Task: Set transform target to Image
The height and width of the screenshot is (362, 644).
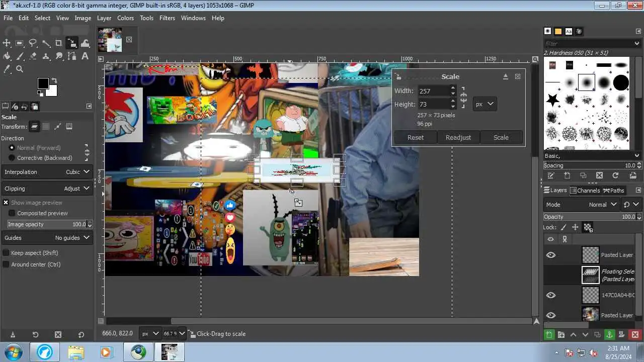Action: point(69,127)
